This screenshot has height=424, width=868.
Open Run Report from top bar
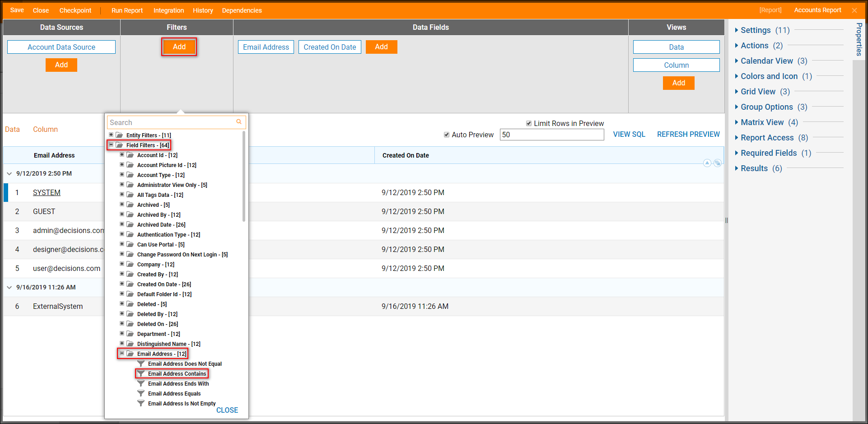tap(127, 10)
